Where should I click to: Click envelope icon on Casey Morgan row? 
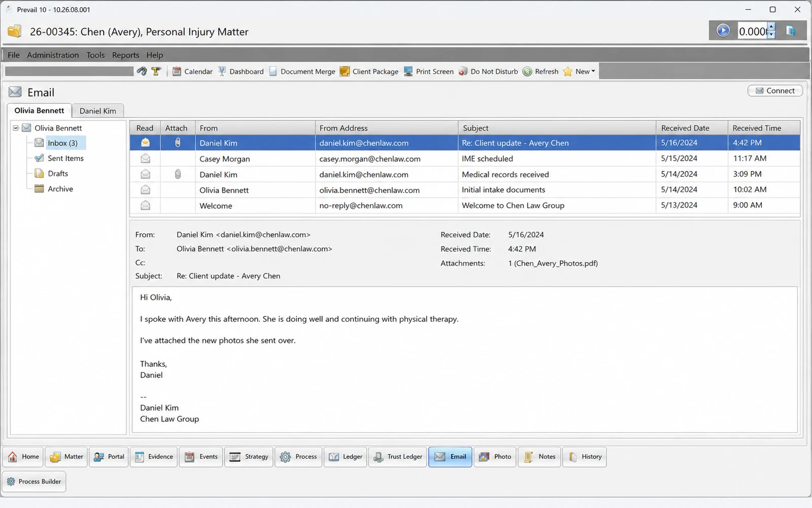point(145,158)
